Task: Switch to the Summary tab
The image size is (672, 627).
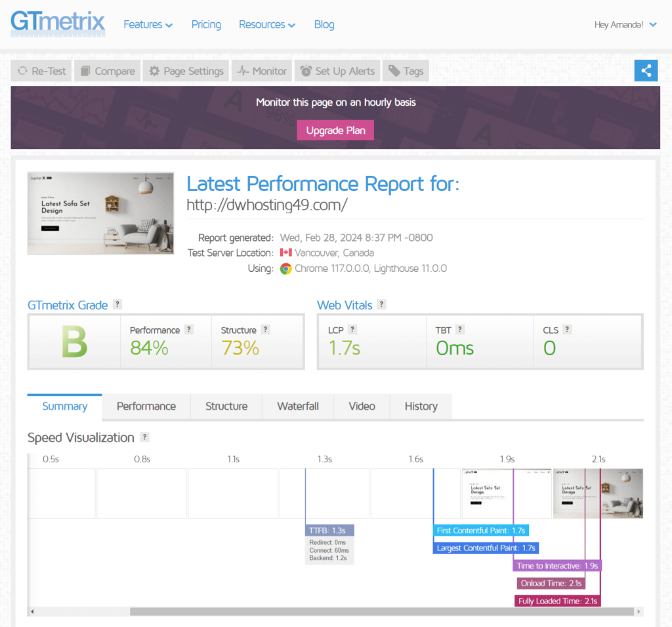Action: [65, 406]
